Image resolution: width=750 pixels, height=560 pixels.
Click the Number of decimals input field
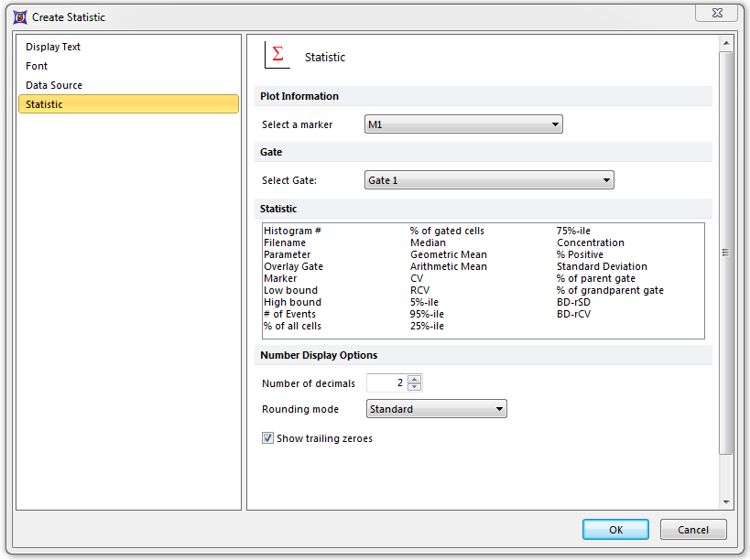pos(386,383)
